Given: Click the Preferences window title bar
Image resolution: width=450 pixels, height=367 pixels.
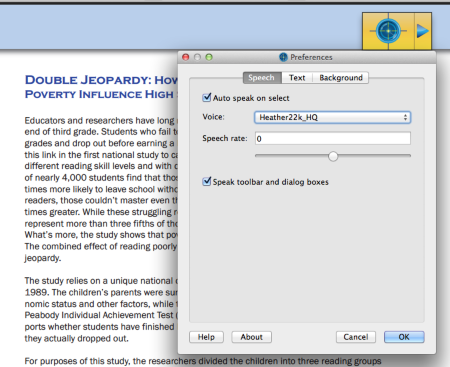Looking at the screenshot, I should click(x=307, y=57).
